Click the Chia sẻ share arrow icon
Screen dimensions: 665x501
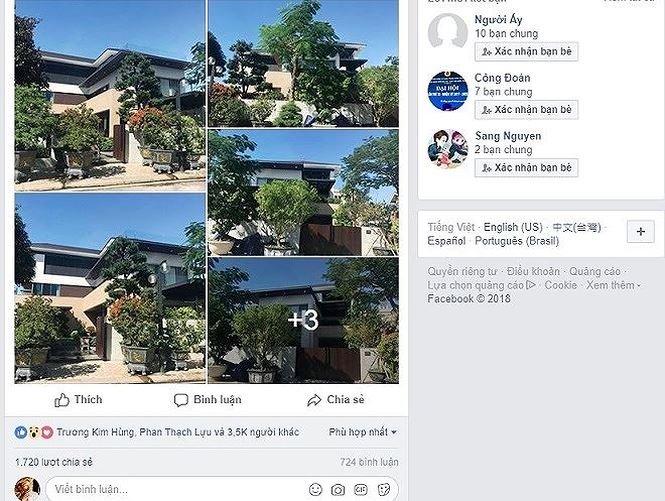[x=314, y=400]
